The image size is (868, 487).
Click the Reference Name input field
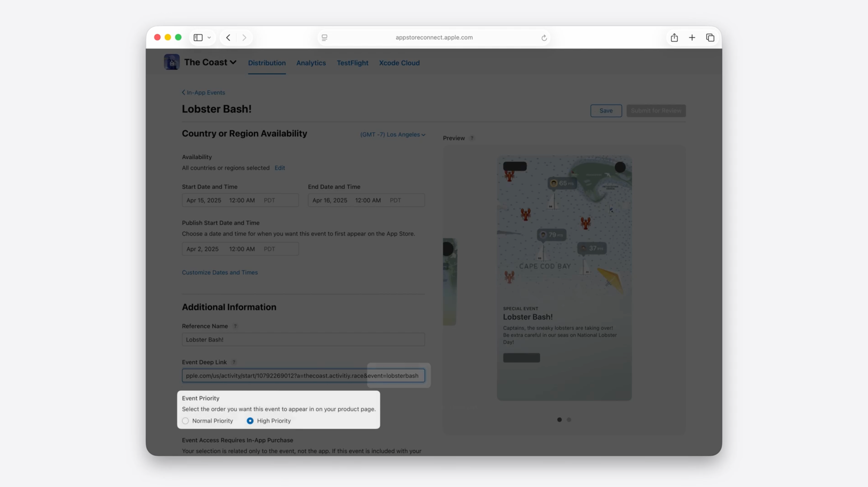(x=303, y=340)
